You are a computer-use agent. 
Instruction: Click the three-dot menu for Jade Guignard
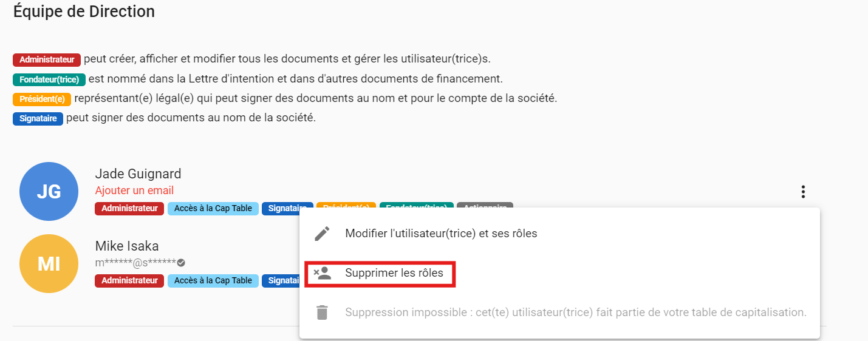(803, 192)
